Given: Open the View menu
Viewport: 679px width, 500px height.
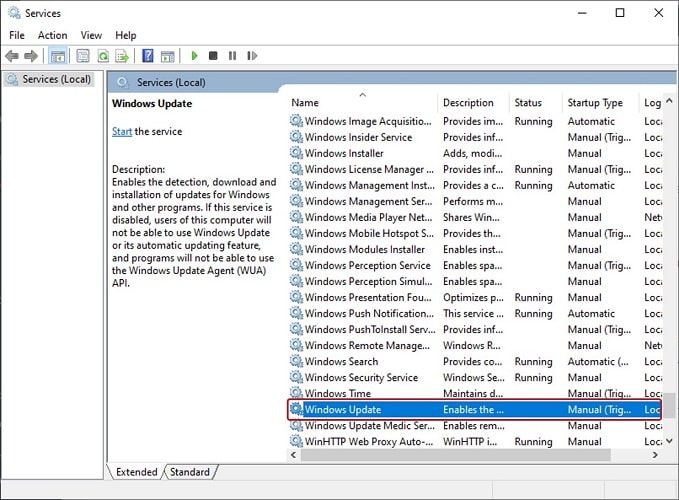Looking at the screenshot, I should click(91, 35).
